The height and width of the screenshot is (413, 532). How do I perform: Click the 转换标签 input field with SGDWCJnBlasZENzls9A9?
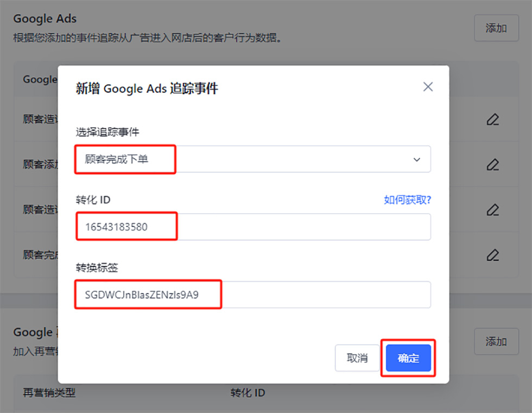[252, 295]
